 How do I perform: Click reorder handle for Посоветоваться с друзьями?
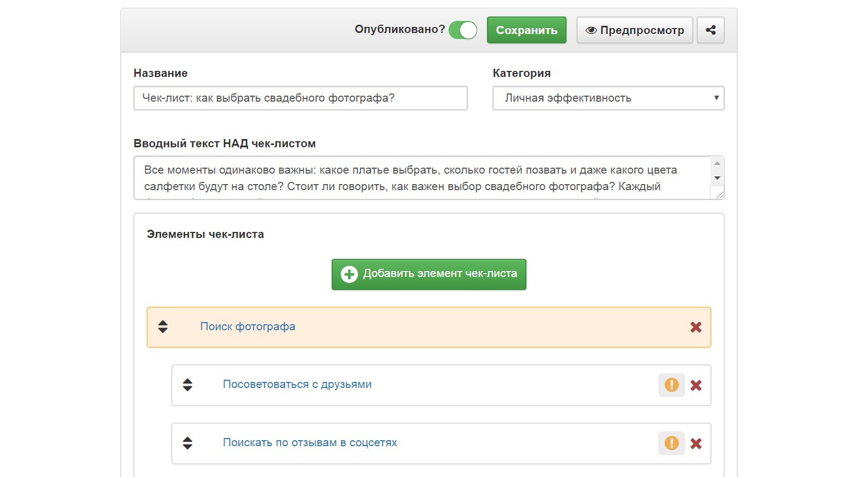coord(187,385)
